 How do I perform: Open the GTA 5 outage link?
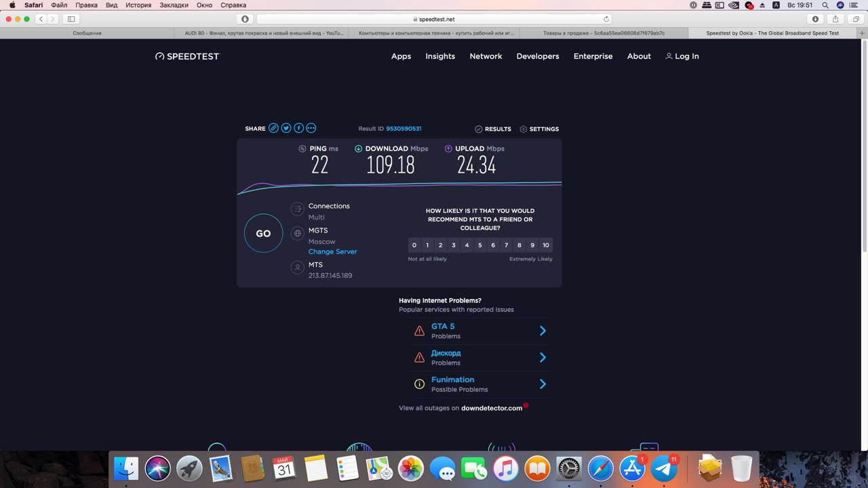click(443, 326)
